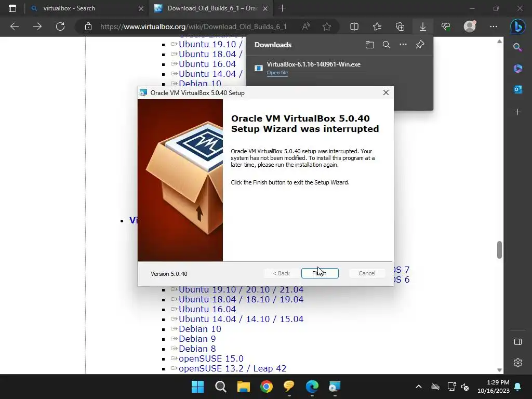532x399 pixels.
Task: Add this page to favorites
Action: click(x=327, y=26)
